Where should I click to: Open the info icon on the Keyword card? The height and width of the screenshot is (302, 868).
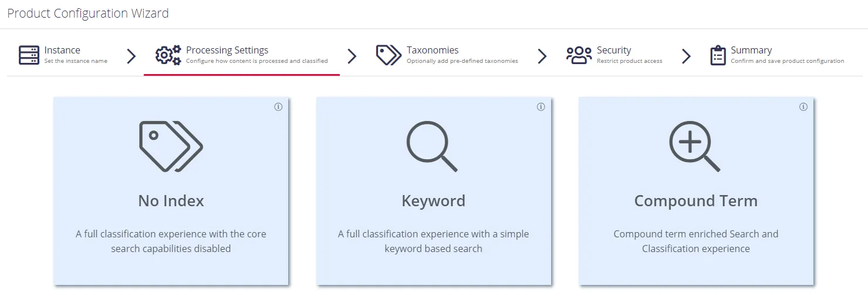(541, 107)
